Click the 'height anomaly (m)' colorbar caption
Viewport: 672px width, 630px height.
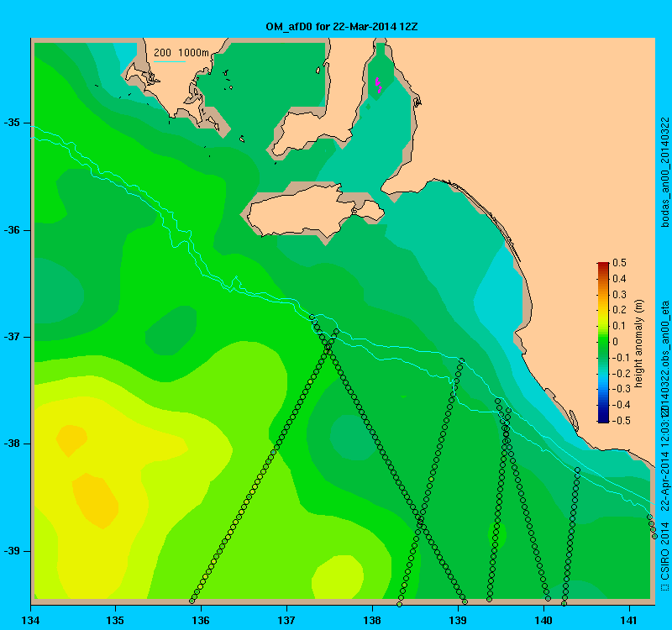639,344
